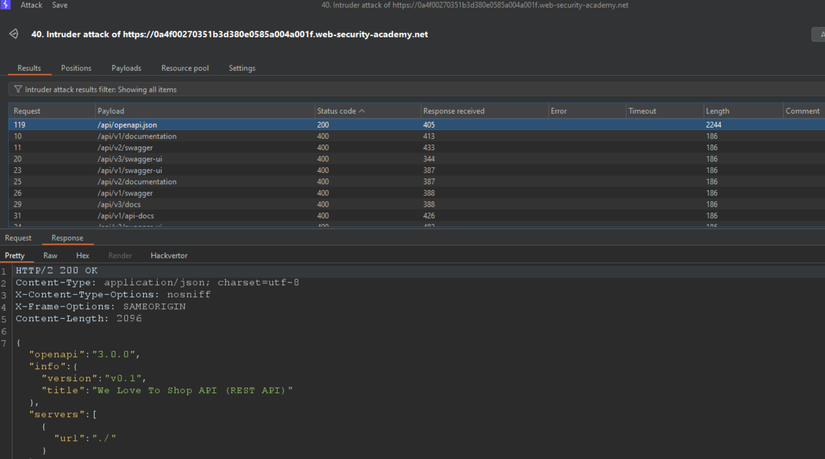Switch to the Response message tab
The image size is (825, 459).
point(67,238)
